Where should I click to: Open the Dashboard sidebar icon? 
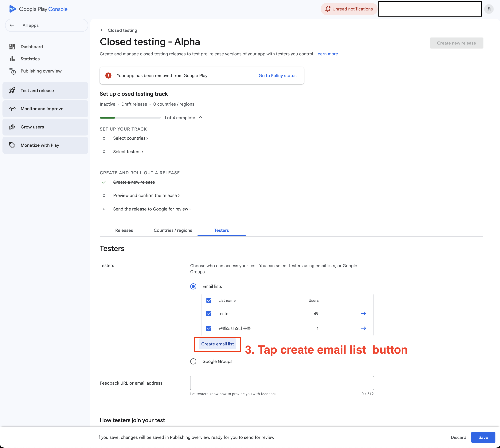(12, 46)
